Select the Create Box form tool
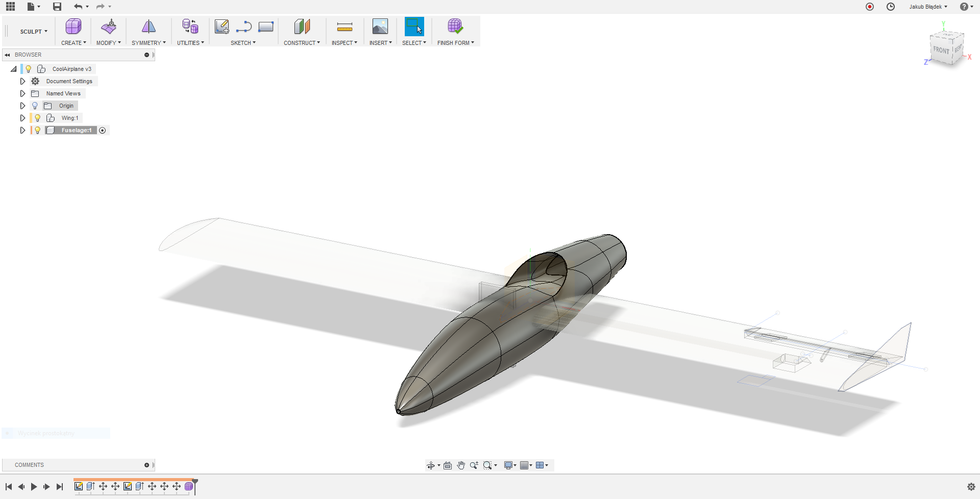Viewport: 980px width, 499px height. coord(73,27)
